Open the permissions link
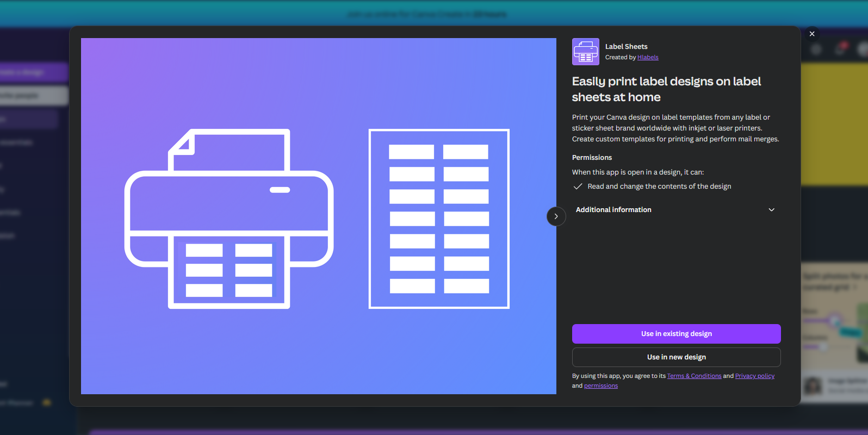The image size is (868, 435). click(600, 386)
